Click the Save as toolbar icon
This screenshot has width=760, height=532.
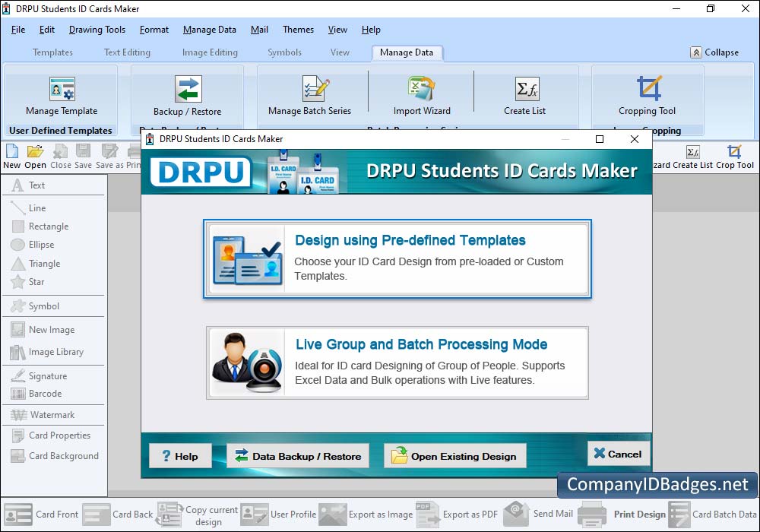click(x=109, y=157)
